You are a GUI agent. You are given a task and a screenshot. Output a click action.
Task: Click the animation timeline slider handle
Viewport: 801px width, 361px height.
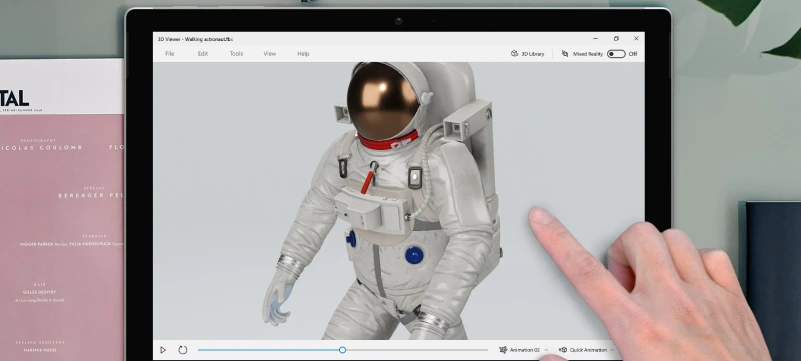coord(342,350)
